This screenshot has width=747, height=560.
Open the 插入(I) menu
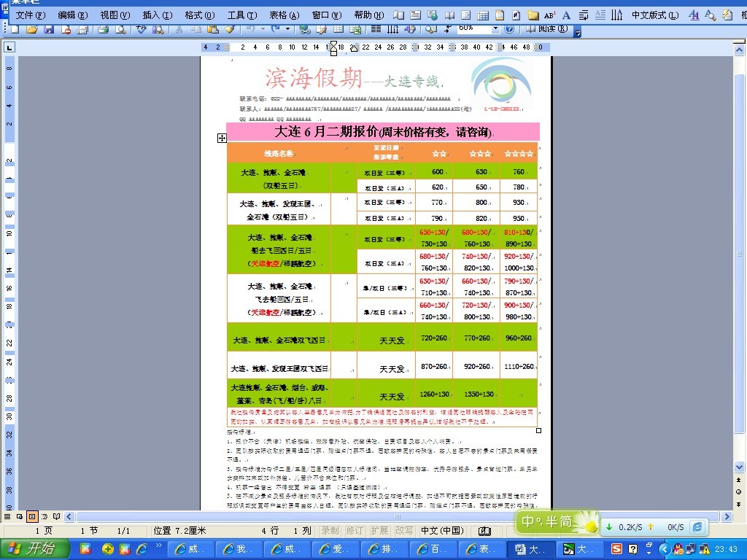point(158,15)
